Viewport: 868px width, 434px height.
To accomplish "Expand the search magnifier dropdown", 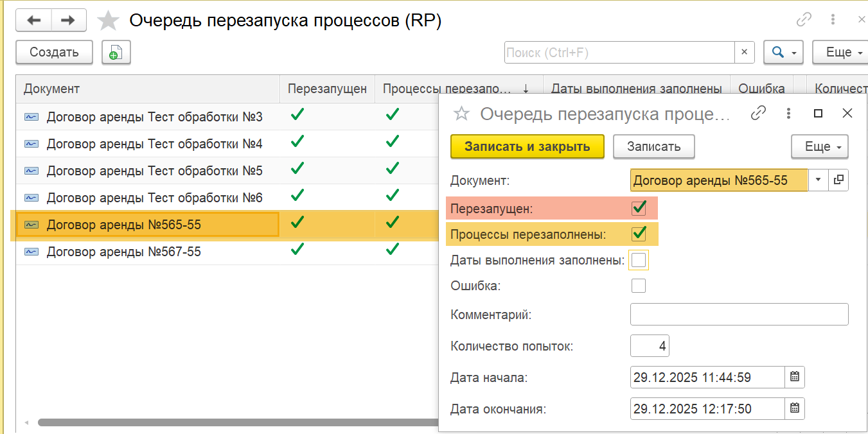I will [x=783, y=53].
